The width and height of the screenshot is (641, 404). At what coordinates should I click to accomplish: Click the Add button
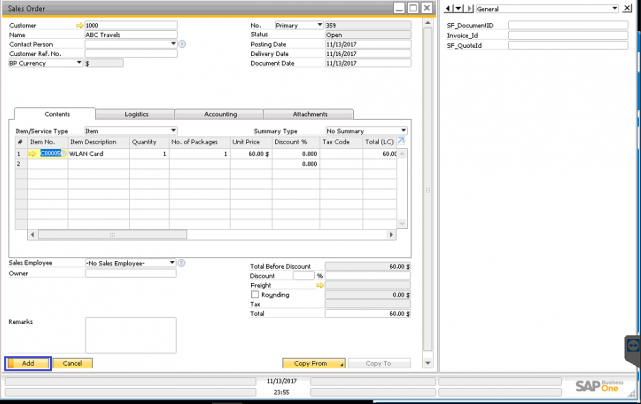click(x=28, y=363)
